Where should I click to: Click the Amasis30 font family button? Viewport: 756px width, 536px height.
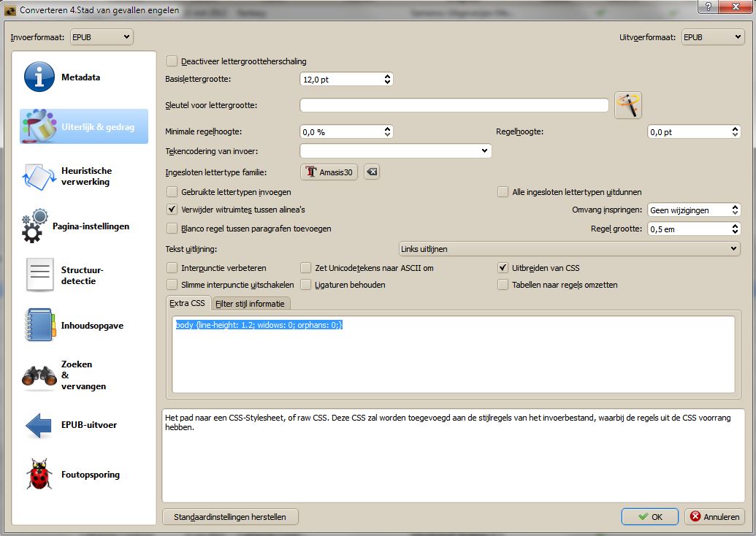pos(329,172)
